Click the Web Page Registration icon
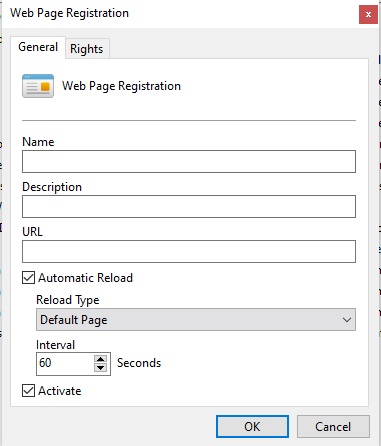Image resolution: width=381 pixels, height=446 pixels. [x=38, y=86]
